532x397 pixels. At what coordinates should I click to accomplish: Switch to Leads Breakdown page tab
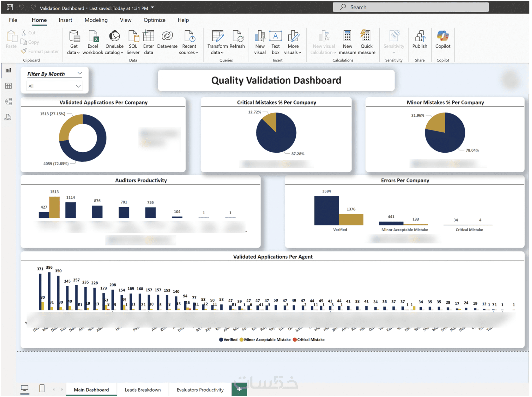(143, 390)
